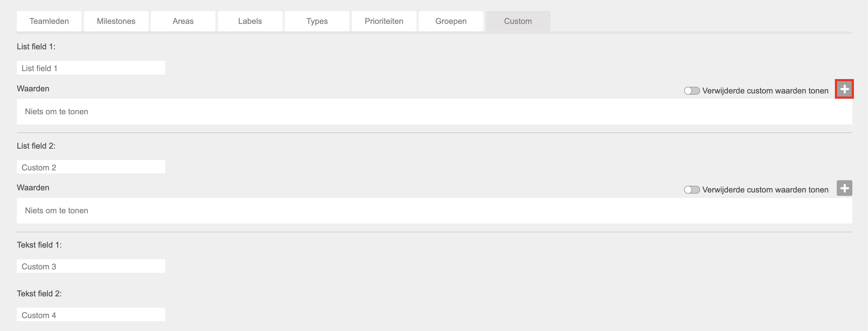Image resolution: width=868 pixels, height=331 pixels.
Task: Click the 'Waarden' label under List field 2
Action: click(33, 188)
